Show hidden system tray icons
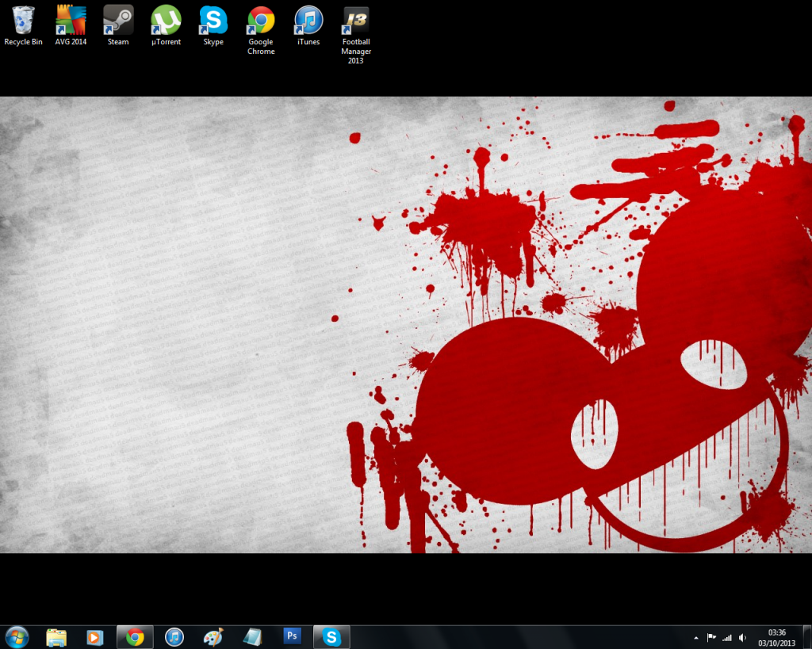Viewport: 812px width, 649px height. [x=696, y=638]
